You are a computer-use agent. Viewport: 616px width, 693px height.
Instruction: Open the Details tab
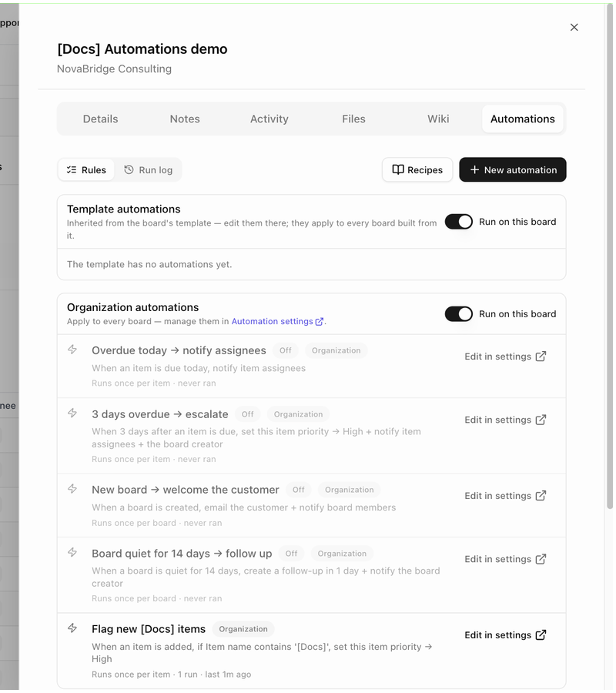click(x=101, y=119)
